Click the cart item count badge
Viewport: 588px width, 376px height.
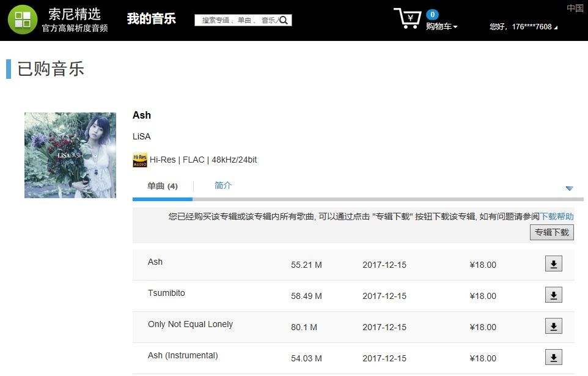pyautogui.click(x=432, y=15)
